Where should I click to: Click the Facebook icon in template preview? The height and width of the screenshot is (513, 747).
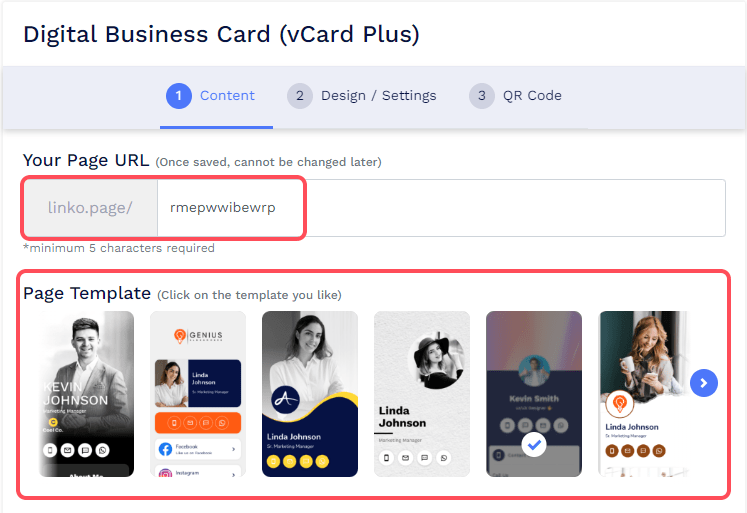pyautogui.click(x=165, y=449)
